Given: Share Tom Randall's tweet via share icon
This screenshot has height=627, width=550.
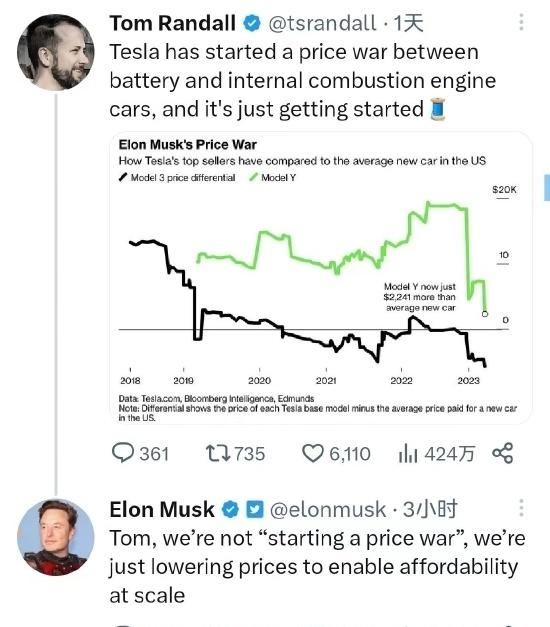Looking at the screenshot, I should click(x=503, y=453).
